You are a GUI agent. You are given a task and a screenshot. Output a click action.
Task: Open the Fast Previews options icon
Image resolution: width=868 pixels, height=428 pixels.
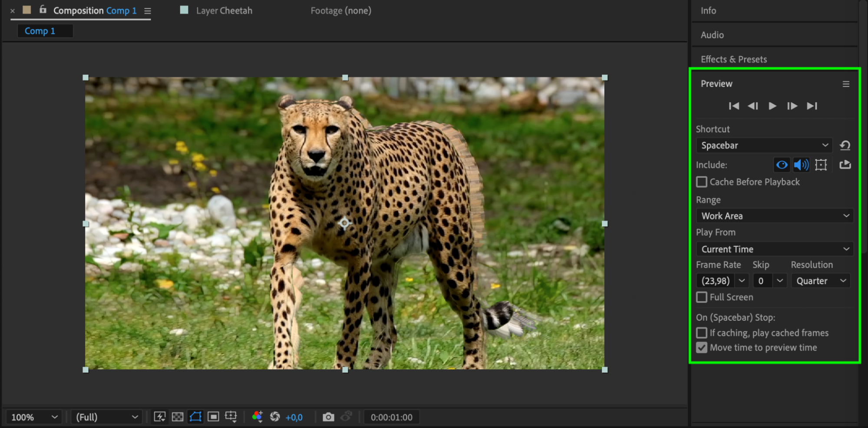pos(159,417)
